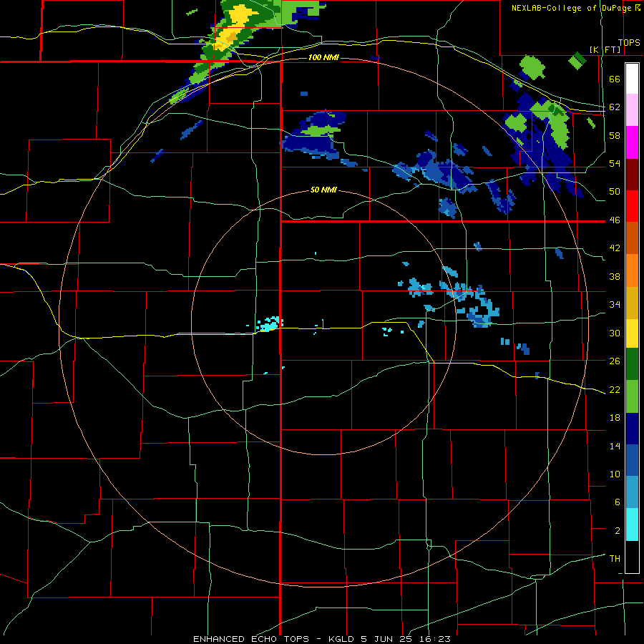644x644 pixels.
Task: Click the cyan echo cluster near the radar center
Action: (x=270, y=323)
